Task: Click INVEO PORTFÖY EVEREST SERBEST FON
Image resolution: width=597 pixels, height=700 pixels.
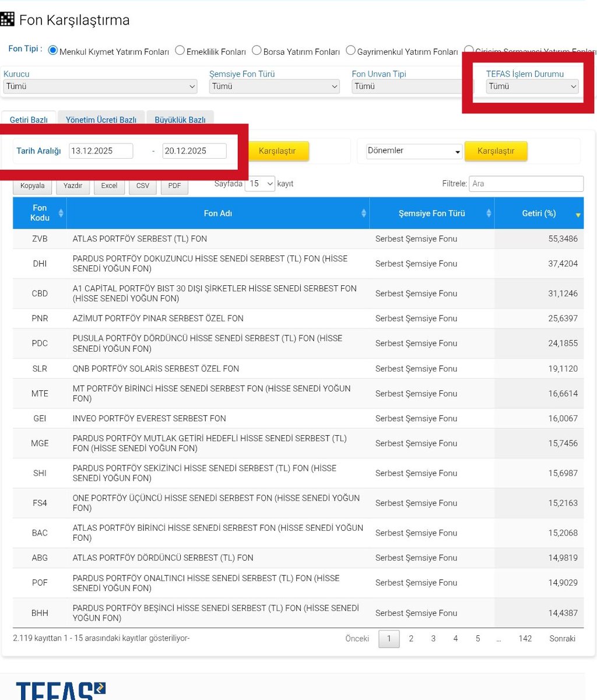Action: (149, 418)
